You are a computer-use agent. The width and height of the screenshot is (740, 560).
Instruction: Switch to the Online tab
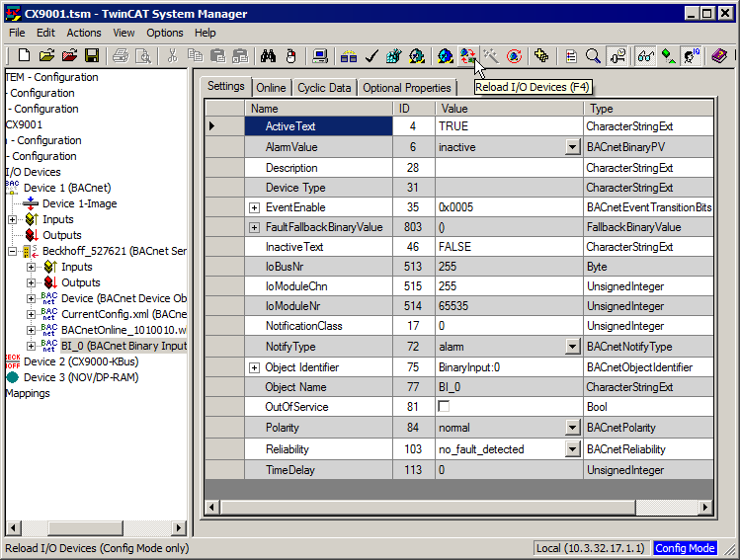(x=271, y=88)
